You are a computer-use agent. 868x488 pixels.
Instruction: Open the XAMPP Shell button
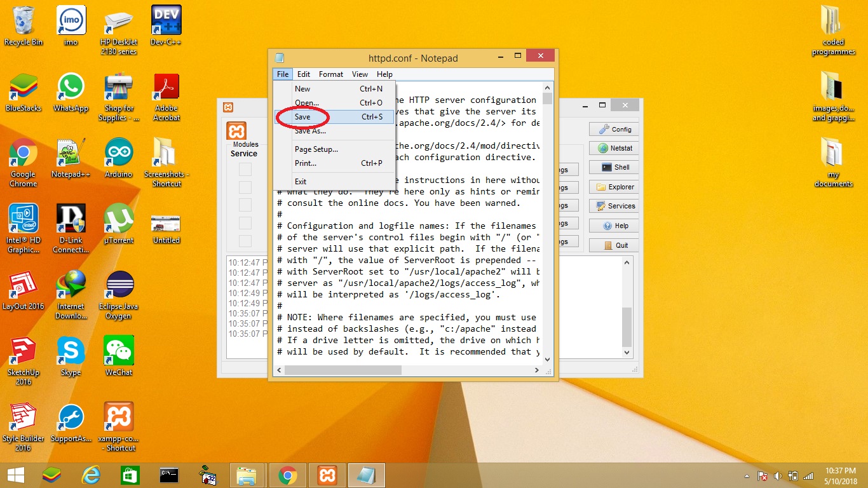tap(614, 167)
